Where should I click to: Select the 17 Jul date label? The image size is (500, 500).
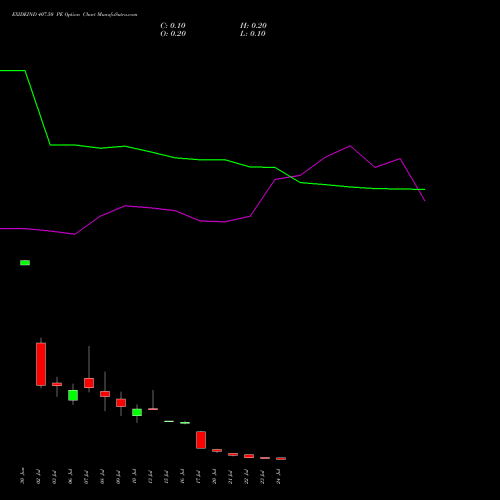click(x=198, y=476)
